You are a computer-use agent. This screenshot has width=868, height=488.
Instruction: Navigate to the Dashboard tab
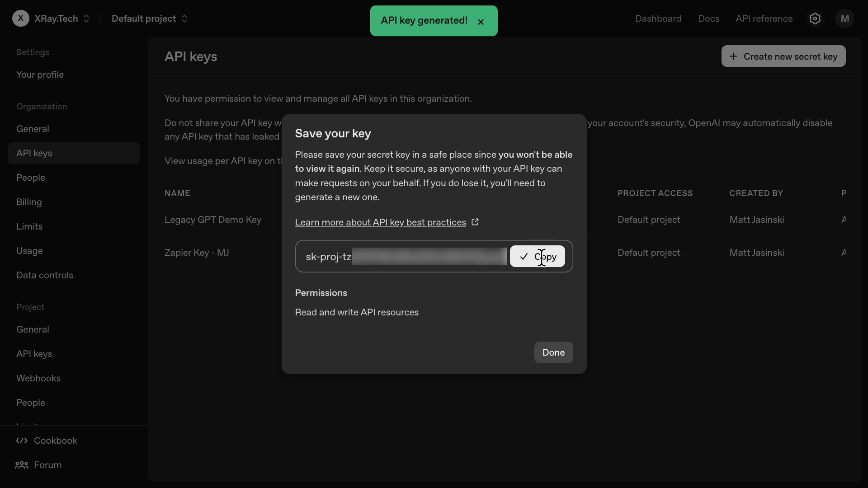(658, 19)
